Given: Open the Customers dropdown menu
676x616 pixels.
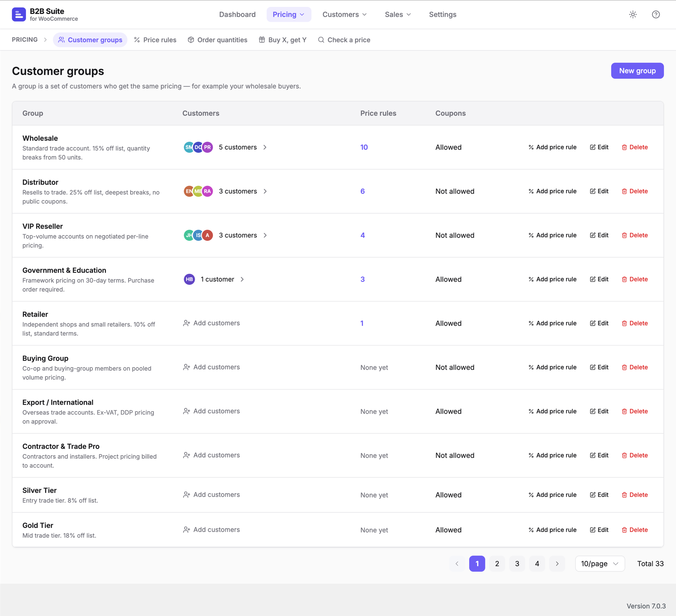Looking at the screenshot, I should (344, 14).
